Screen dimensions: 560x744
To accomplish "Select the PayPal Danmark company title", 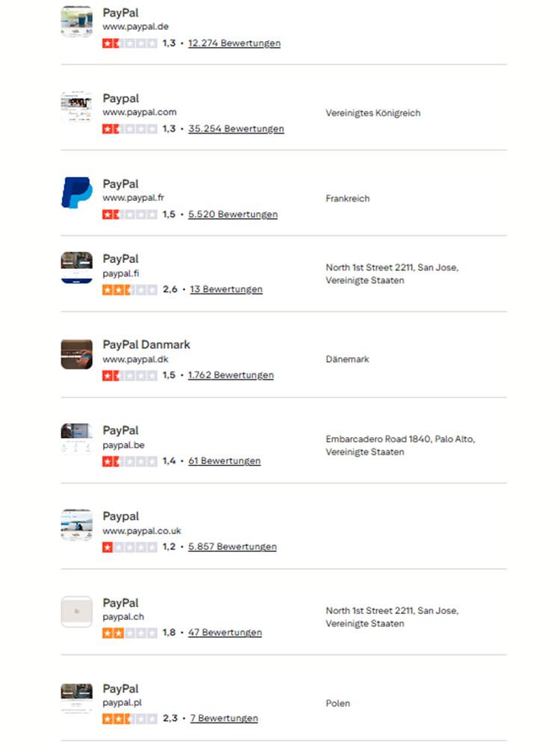I will 146,344.
